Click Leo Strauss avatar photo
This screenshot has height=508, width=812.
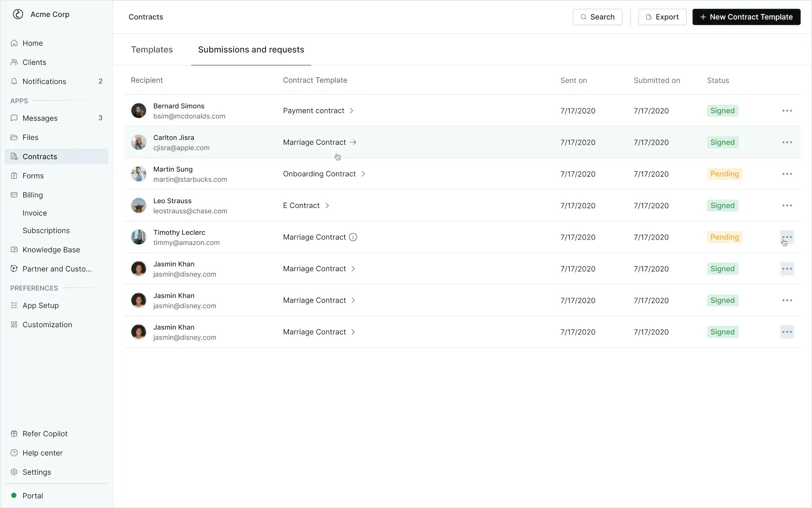[138, 205]
